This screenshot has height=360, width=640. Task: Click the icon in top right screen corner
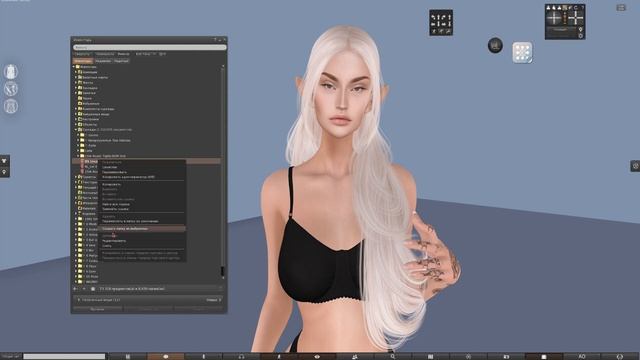[621, 8]
